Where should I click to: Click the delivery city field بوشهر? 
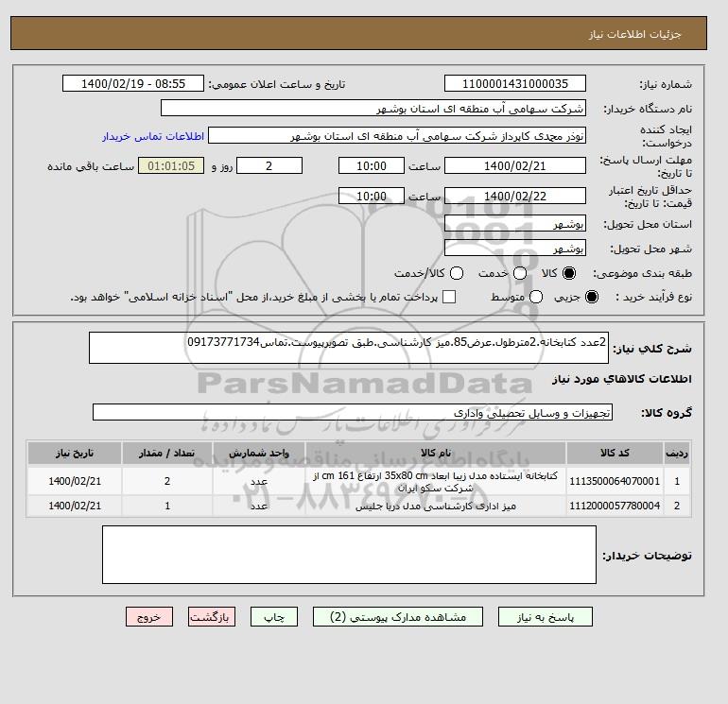coord(515,248)
